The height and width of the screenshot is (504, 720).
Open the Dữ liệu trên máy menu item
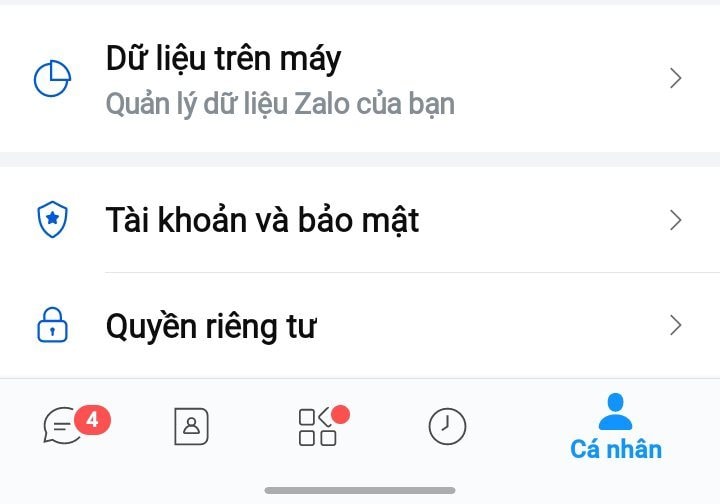click(223, 60)
